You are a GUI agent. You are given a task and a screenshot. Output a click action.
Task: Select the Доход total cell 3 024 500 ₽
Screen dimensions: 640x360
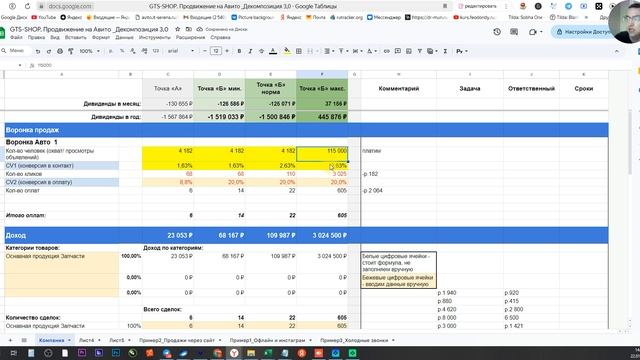click(322, 236)
